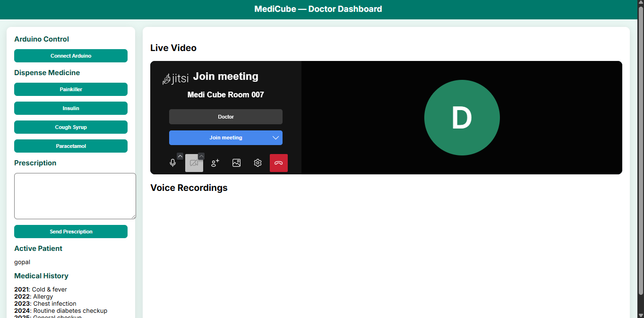Open the virtual background image icon
Screen dimensions: 644x318
point(236,163)
